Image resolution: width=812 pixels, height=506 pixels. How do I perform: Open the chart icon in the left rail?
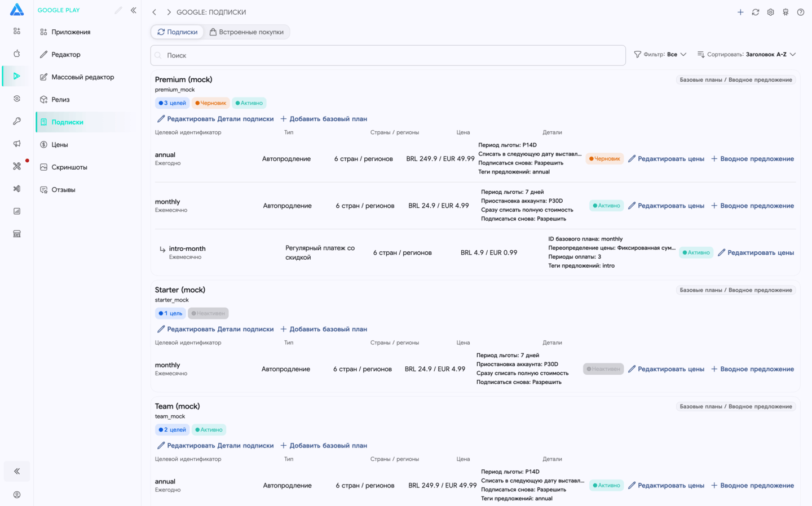(17, 211)
